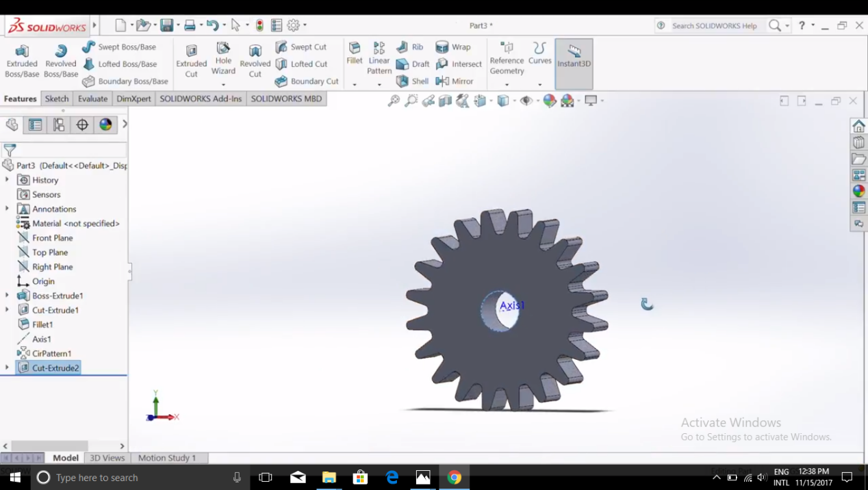Click the Save icon

click(166, 25)
